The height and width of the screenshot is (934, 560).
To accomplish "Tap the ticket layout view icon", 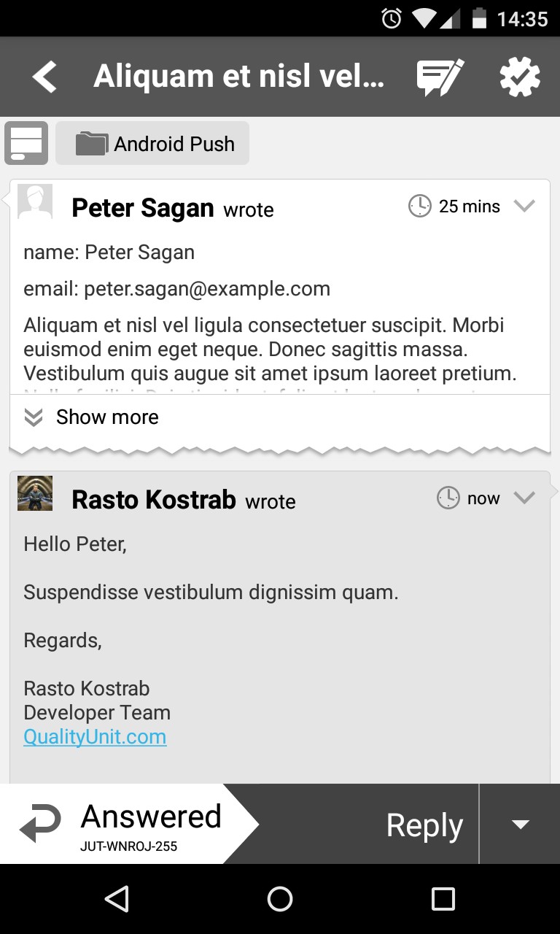I will (26, 143).
